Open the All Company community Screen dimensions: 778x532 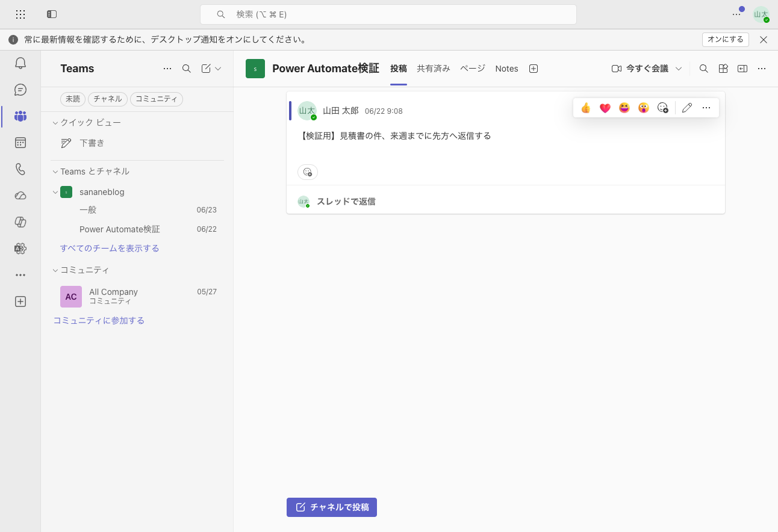click(x=137, y=296)
